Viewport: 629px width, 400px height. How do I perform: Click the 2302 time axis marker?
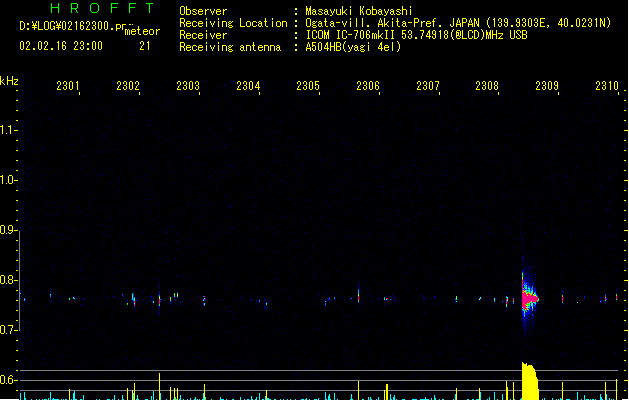click(128, 86)
